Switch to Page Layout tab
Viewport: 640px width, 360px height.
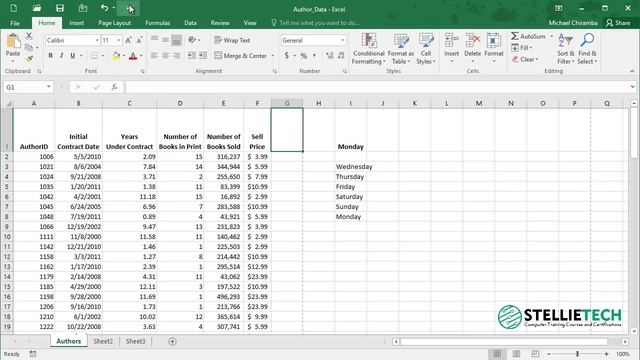tap(115, 23)
